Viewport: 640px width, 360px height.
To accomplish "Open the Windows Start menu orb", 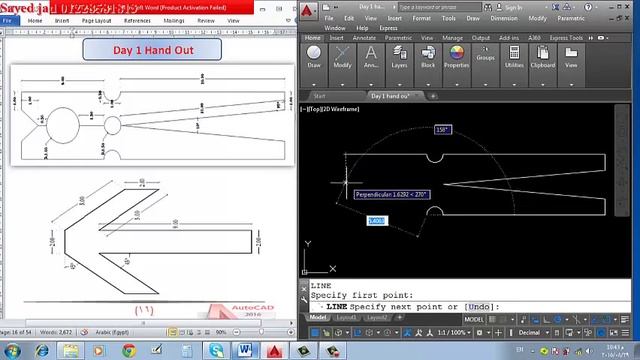I will click(x=12, y=351).
